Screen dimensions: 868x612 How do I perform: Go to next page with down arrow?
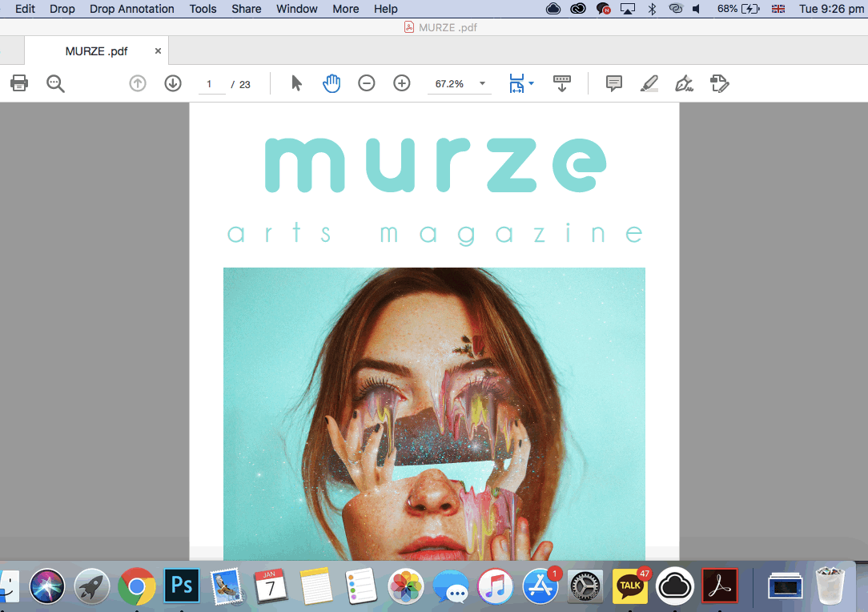point(173,83)
